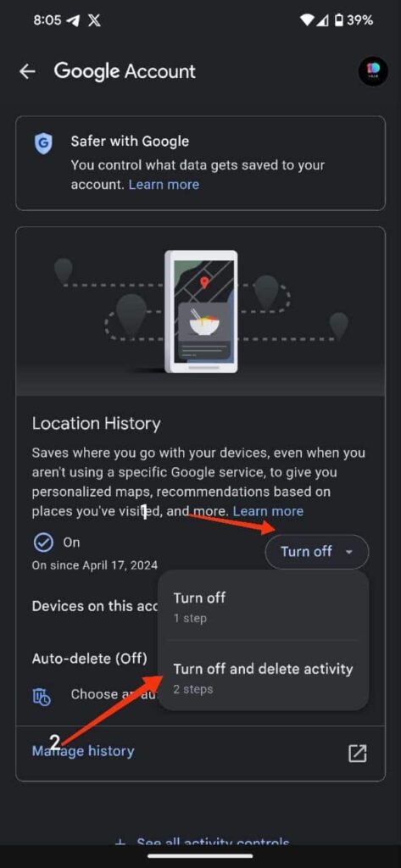
Task: Click the dropdown caret next to Turn off
Action: coord(349,552)
